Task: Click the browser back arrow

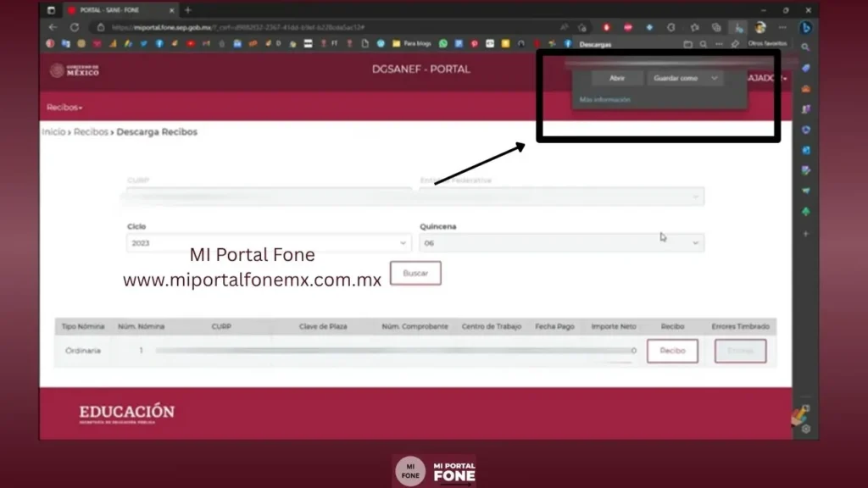Action: click(53, 27)
